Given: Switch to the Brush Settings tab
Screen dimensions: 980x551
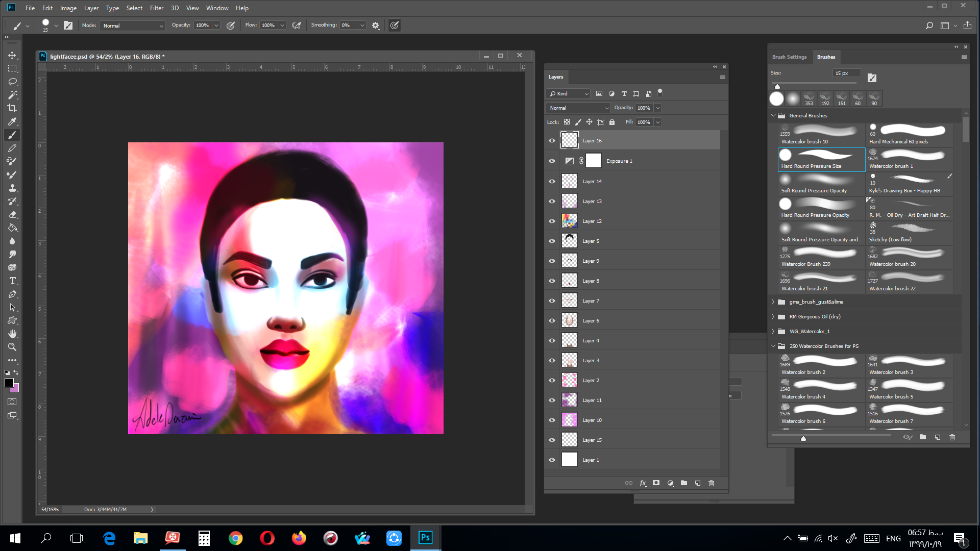Looking at the screenshot, I should (x=789, y=57).
